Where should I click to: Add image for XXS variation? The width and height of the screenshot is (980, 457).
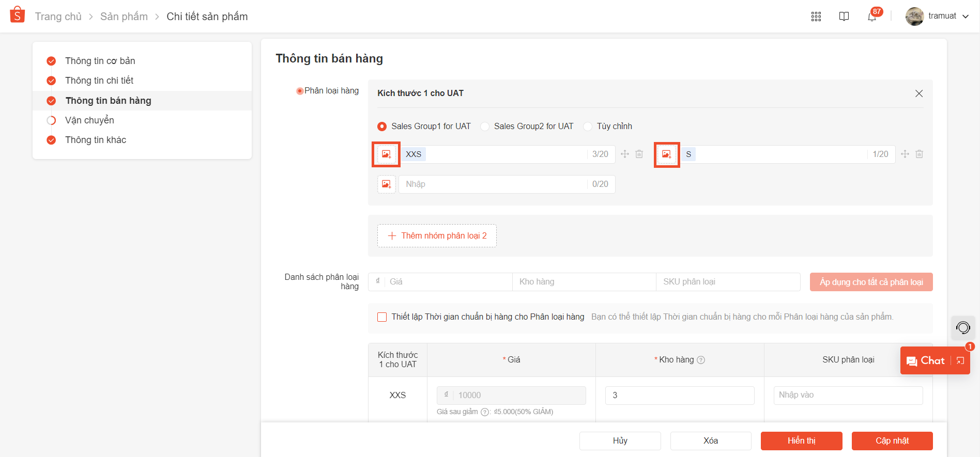[x=386, y=154]
